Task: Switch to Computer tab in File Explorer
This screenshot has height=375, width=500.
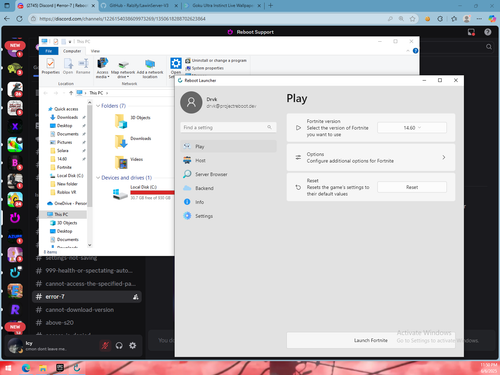Action: (x=72, y=51)
